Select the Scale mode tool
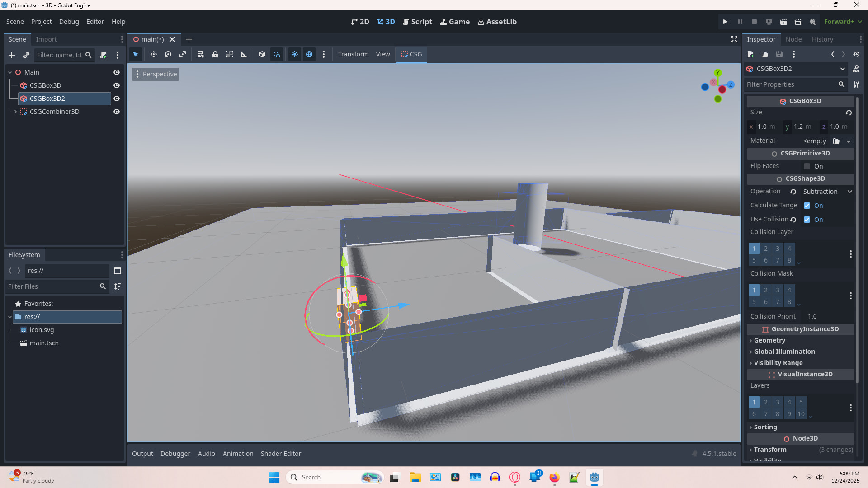The width and height of the screenshot is (868, 488). (183, 54)
